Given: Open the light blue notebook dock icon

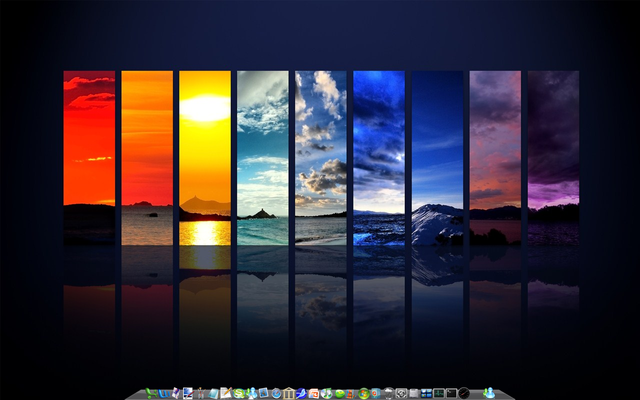Looking at the screenshot, I should coord(213,394).
